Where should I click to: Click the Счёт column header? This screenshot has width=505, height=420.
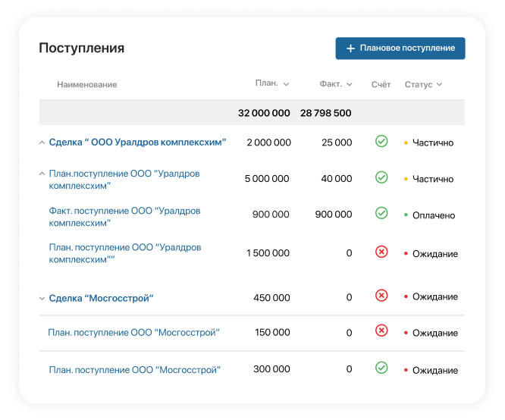(381, 84)
